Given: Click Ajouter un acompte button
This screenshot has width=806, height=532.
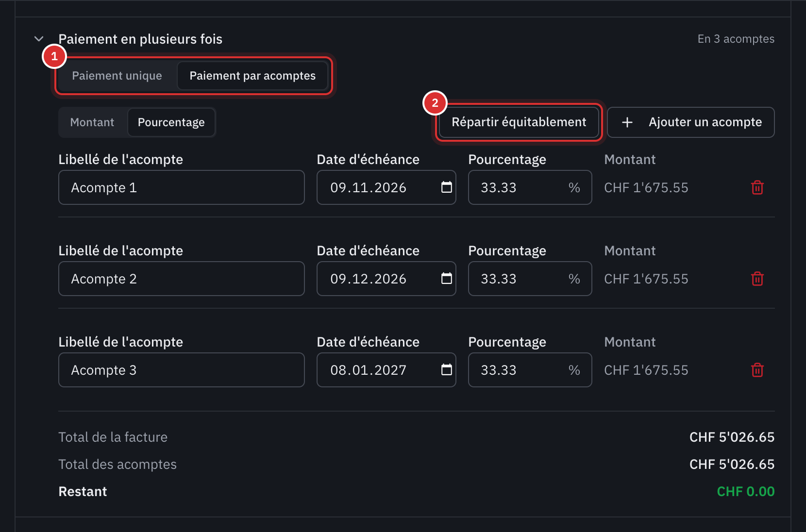Looking at the screenshot, I should point(690,122).
